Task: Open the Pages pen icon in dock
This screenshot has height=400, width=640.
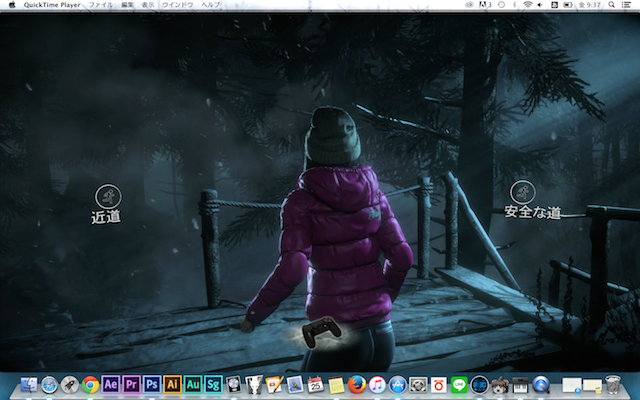Action: click(x=274, y=384)
